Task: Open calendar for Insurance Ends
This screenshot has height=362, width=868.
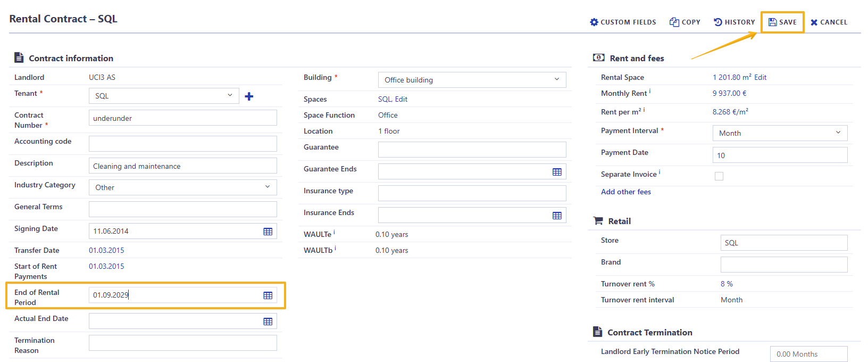Action: click(x=557, y=215)
